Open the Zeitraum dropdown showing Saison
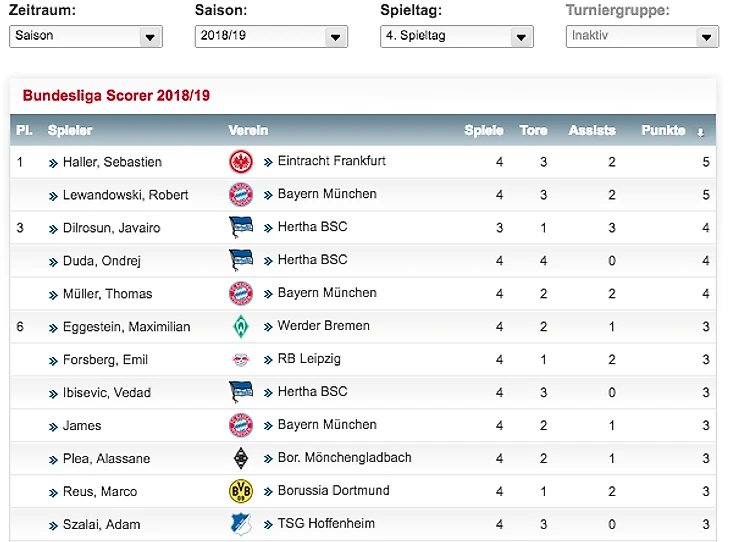The width and height of the screenshot is (730, 542). [85, 36]
